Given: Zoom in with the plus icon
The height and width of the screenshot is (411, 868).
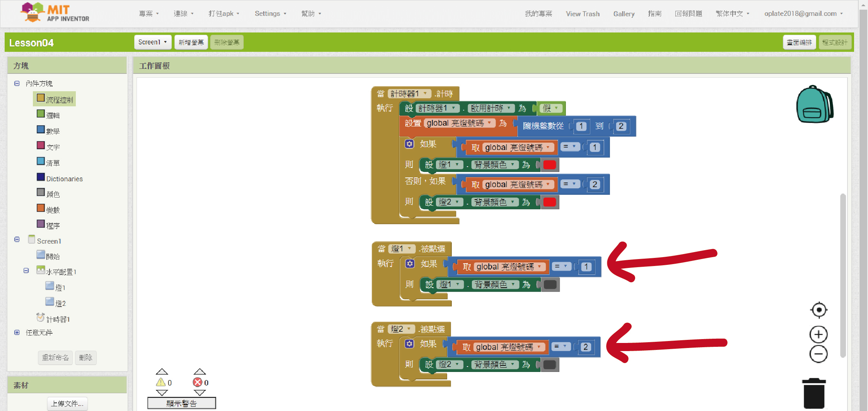Looking at the screenshot, I should pyautogui.click(x=818, y=334).
